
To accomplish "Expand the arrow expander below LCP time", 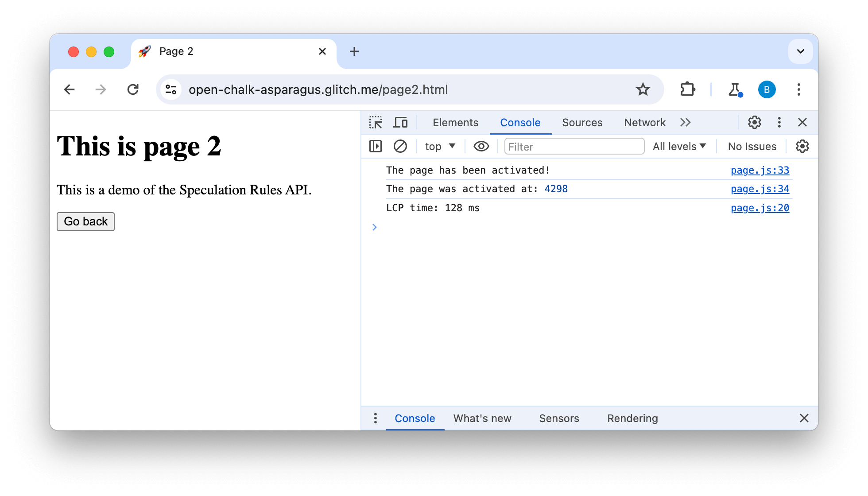I will click(374, 227).
